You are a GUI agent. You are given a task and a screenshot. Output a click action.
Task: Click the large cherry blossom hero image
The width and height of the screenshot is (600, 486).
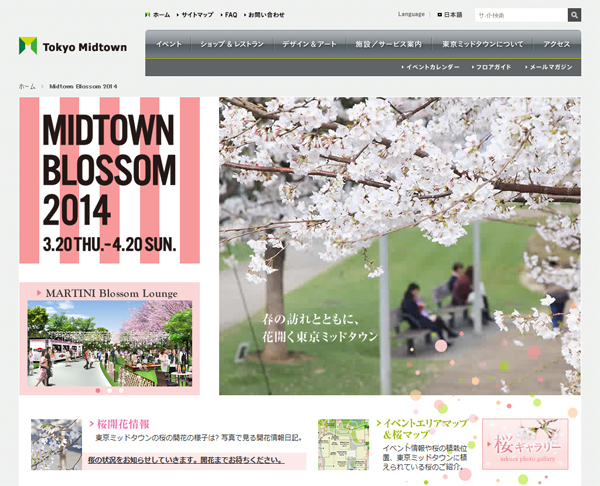click(x=399, y=246)
